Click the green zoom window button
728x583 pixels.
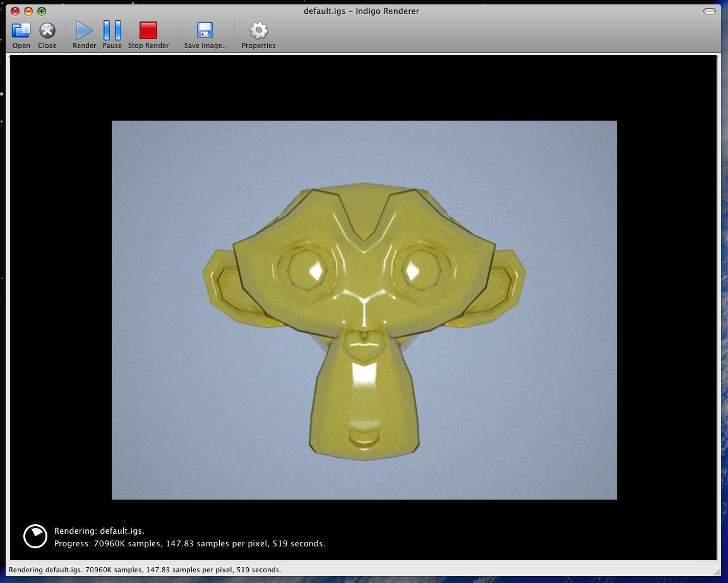(42, 11)
